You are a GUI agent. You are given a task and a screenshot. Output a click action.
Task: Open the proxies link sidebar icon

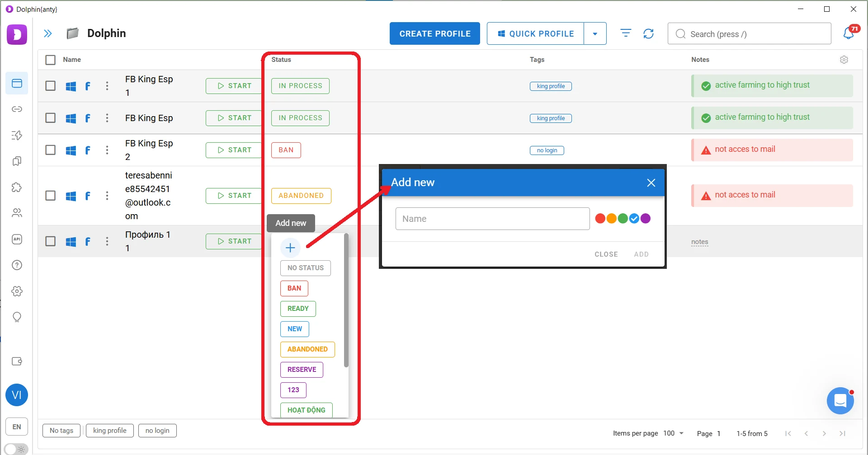coord(17,109)
